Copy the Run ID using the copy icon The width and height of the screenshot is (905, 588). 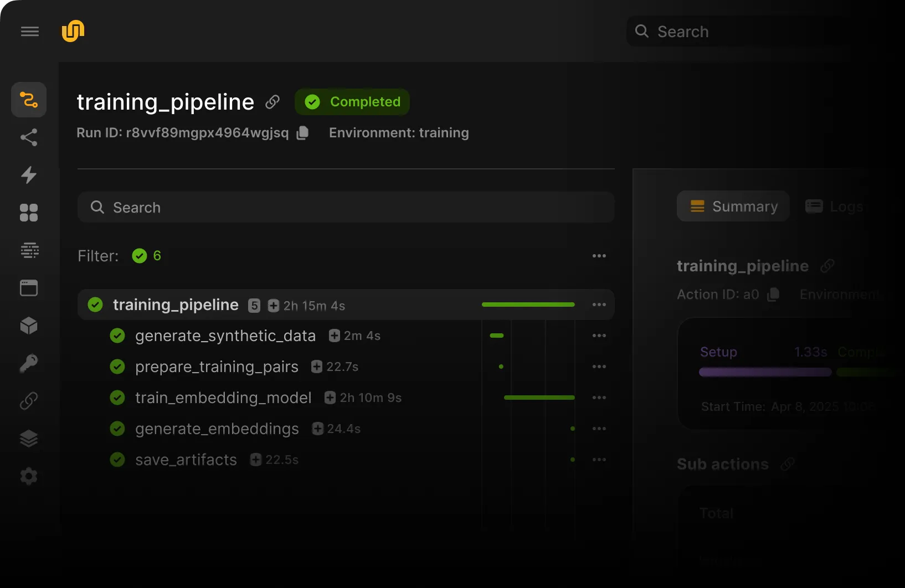pos(302,133)
